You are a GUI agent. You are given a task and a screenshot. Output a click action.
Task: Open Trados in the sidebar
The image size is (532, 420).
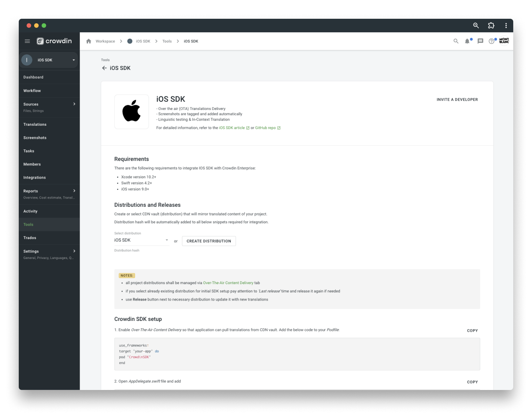tap(49, 238)
